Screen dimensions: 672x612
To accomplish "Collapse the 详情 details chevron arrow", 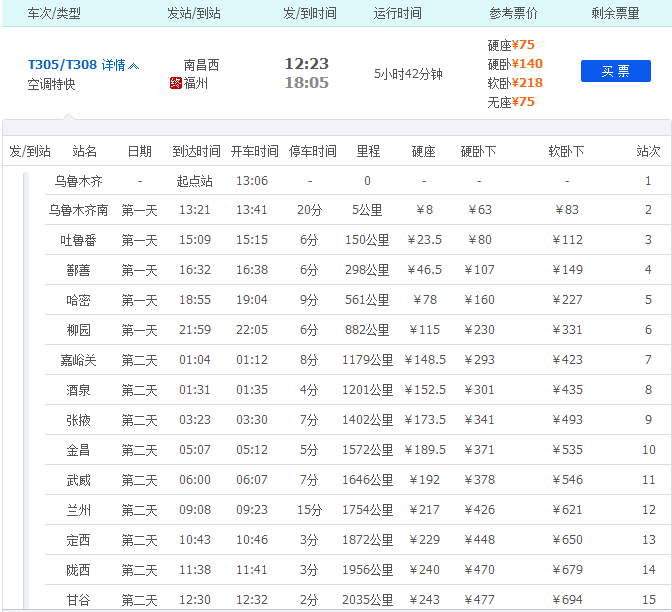I will click(x=133, y=66).
